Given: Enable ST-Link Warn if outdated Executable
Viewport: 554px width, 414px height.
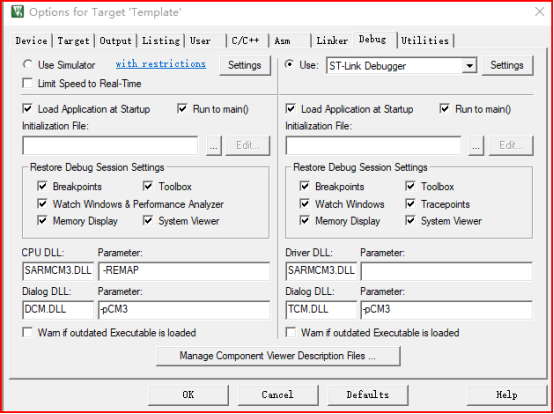Looking at the screenshot, I should pyautogui.click(x=290, y=332).
